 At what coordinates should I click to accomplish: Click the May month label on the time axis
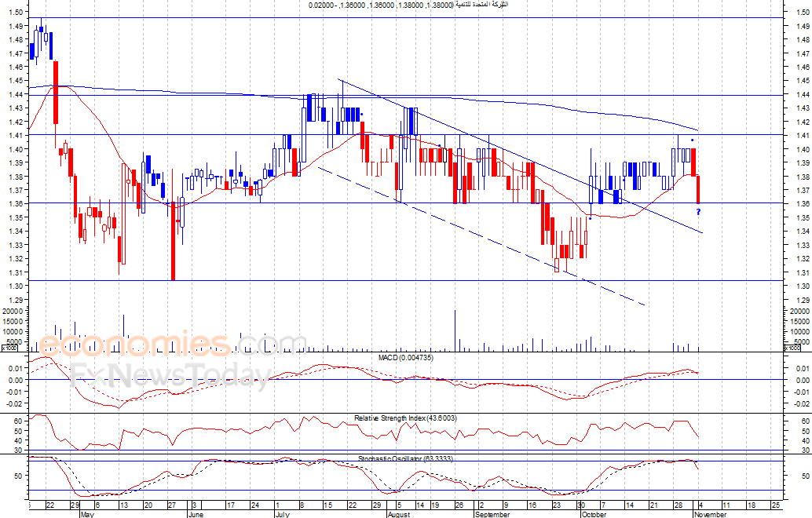pyautogui.click(x=87, y=514)
